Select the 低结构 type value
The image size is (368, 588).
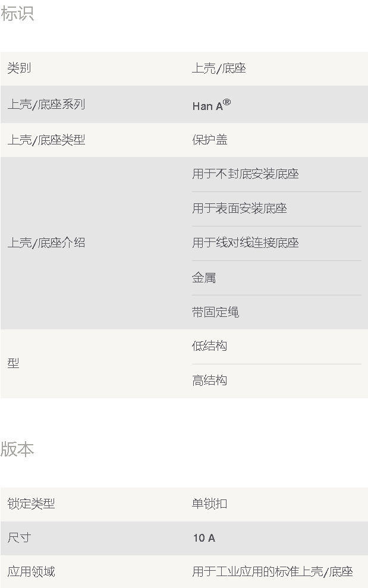(x=209, y=346)
